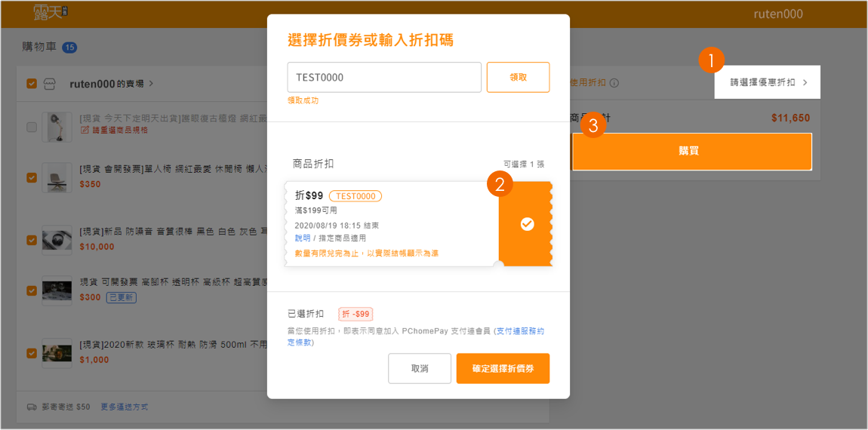
Task: Toggle the select-all checkbox for ruten000 store
Action: [32, 84]
